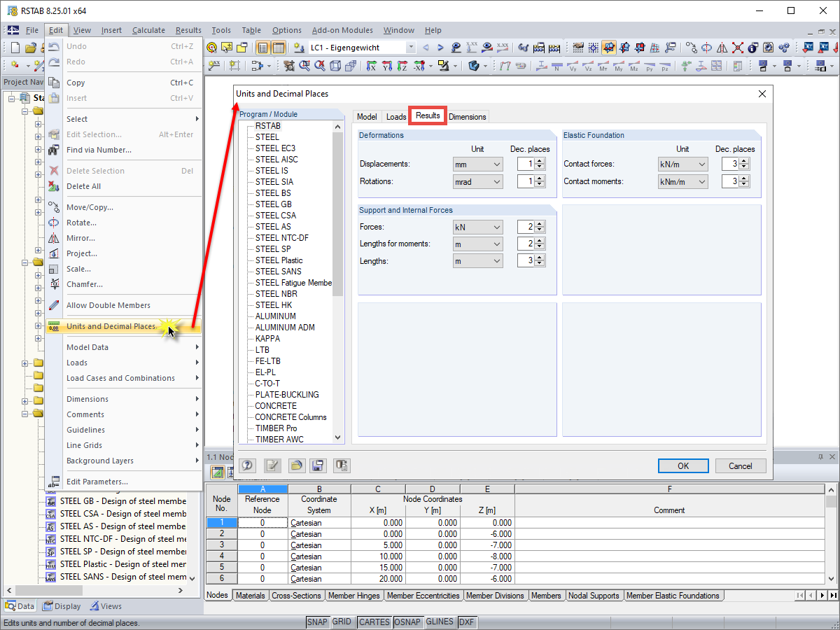Click the Delete All icon in Edit menu
This screenshot has width=840, height=630.
click(54, 185)
